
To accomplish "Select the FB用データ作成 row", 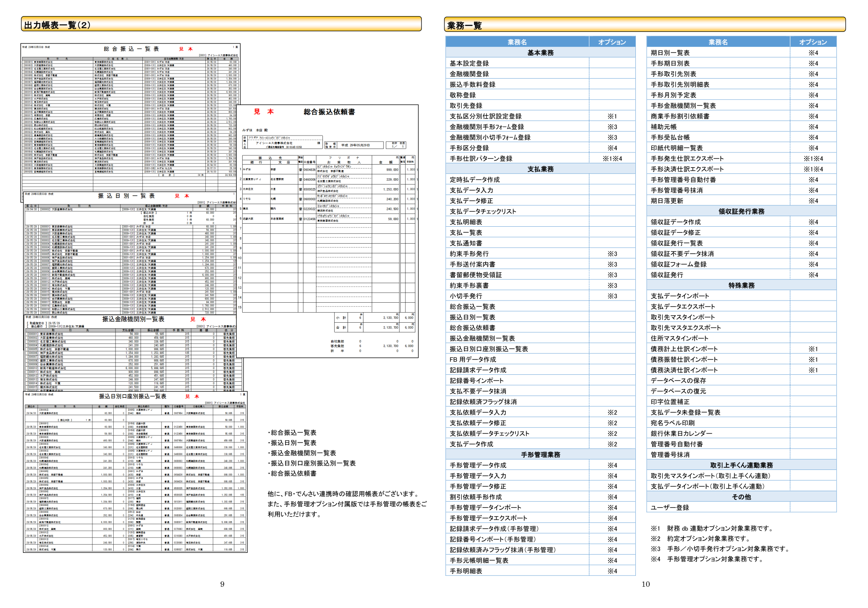I will pyautogui.click(x=540, y=360).
